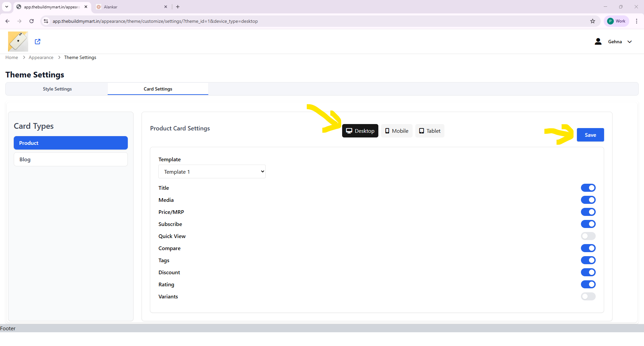Open the tab search dropdown arrow
Viewport: 644px width, 346px height.
[7, 7]
